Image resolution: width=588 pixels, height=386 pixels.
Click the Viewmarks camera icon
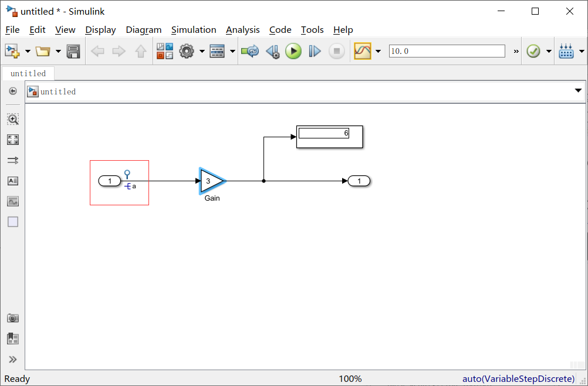click(13, 317)
